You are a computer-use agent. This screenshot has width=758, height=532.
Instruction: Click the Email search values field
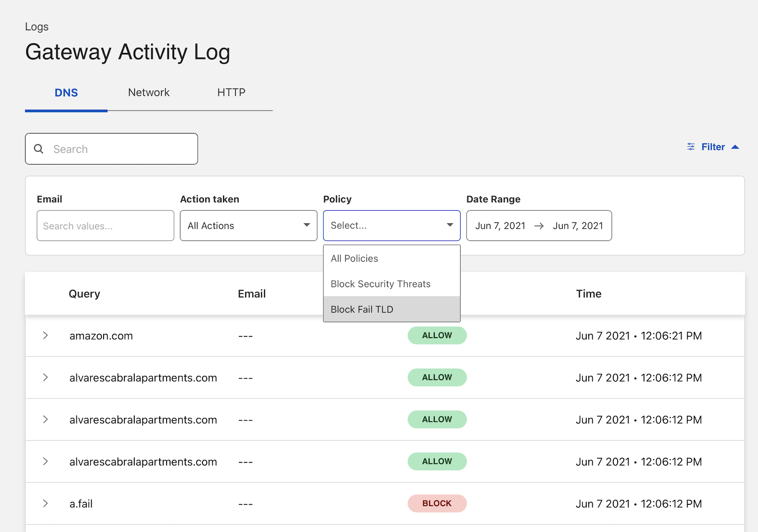105,226
